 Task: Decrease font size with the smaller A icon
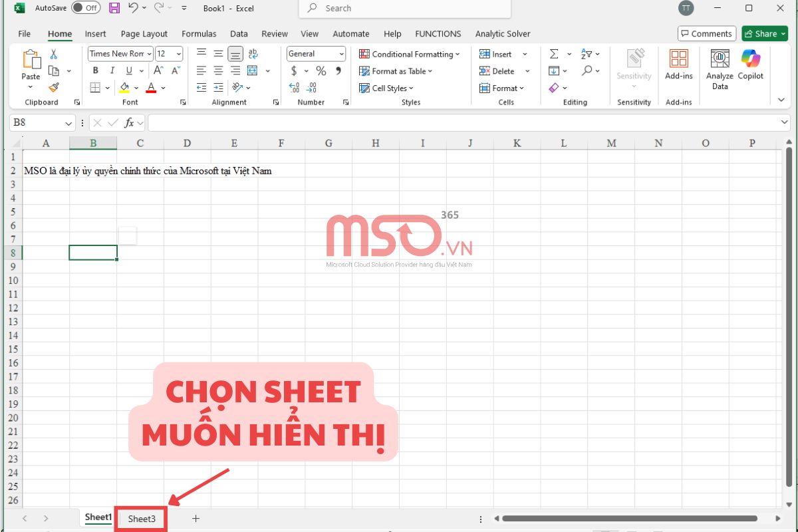pos(176,70)
